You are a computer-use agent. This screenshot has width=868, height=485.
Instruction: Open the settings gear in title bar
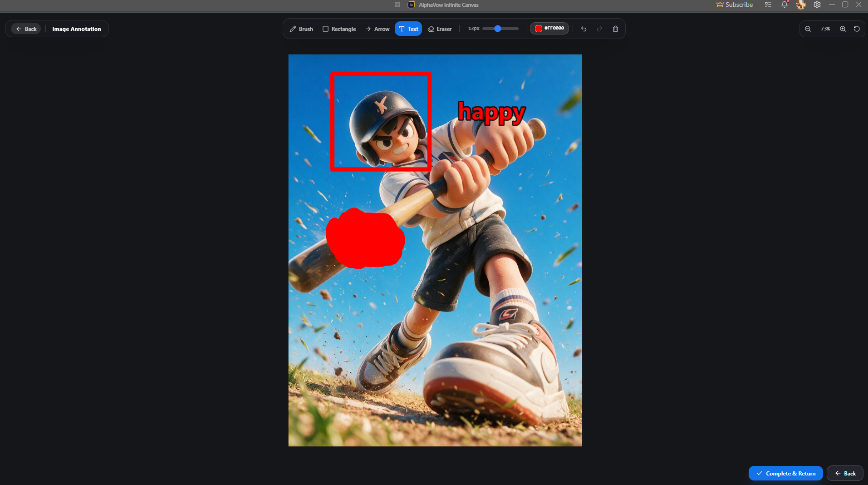tap(817, 5)
